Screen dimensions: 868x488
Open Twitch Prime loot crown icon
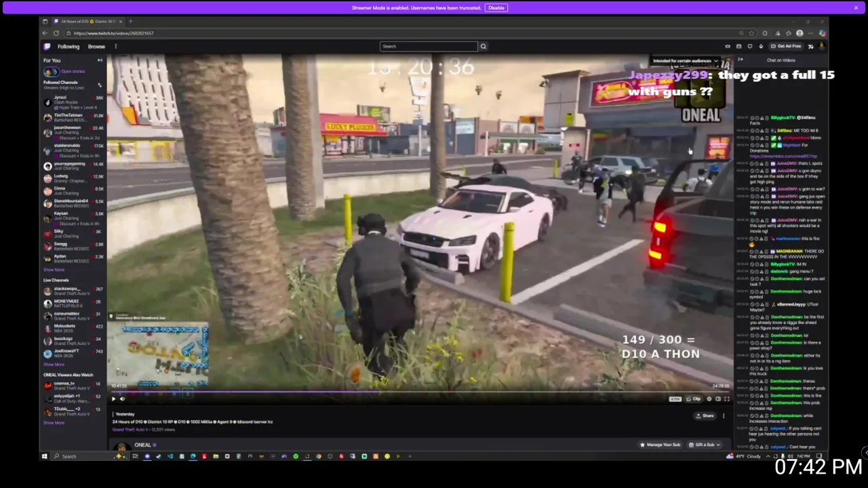click(728, 46)
